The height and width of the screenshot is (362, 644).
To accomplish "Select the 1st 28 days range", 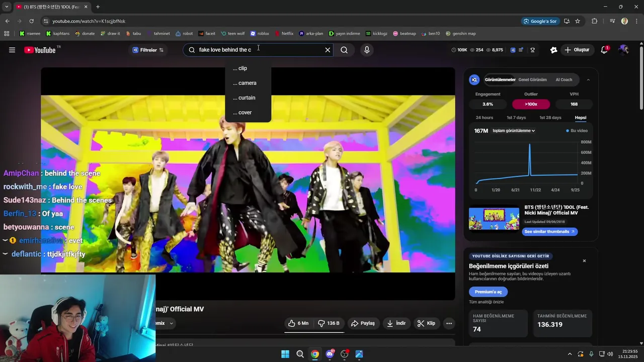I will (x=550, y=118).
